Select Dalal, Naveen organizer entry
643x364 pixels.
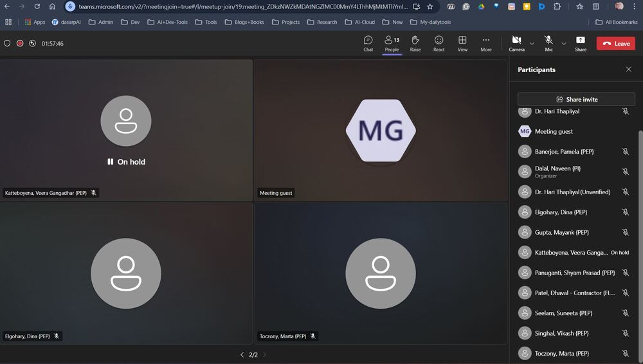574,172
